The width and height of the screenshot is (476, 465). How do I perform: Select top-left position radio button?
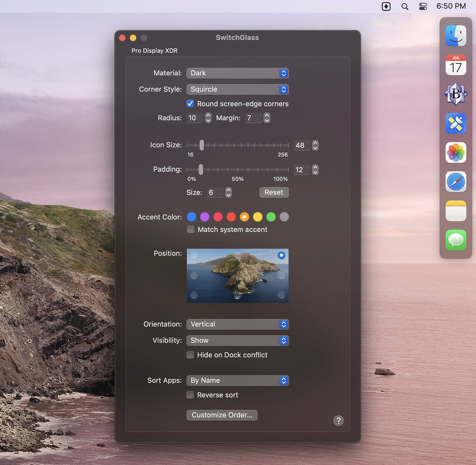(x=194, y=255)
